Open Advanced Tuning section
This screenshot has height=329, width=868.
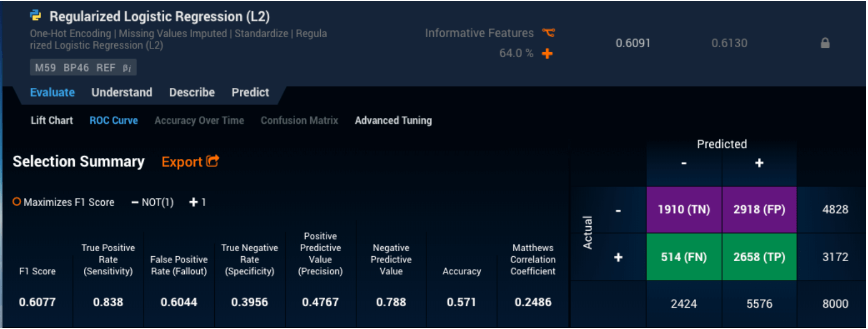tap(393, 121)
